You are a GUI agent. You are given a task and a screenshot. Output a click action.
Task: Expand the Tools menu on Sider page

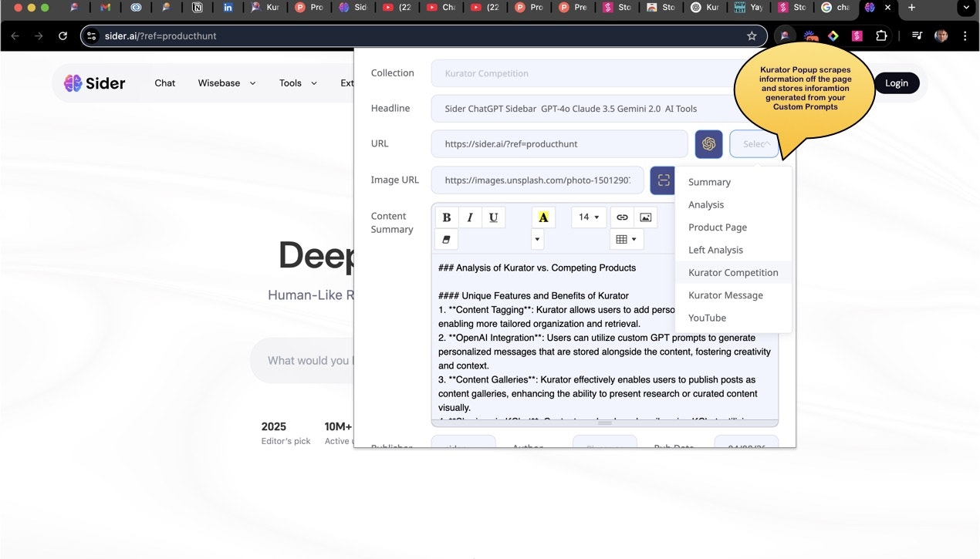[x=298, y=83]
